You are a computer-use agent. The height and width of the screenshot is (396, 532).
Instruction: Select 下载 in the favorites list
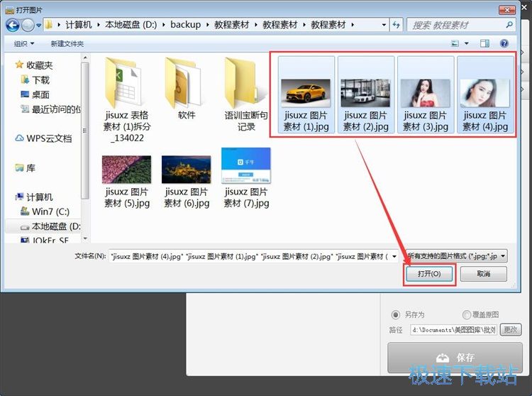[35, 79]
